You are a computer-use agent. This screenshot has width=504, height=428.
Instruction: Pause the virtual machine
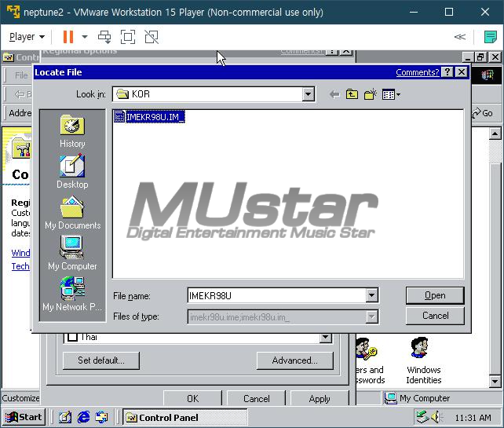point(68,37)
